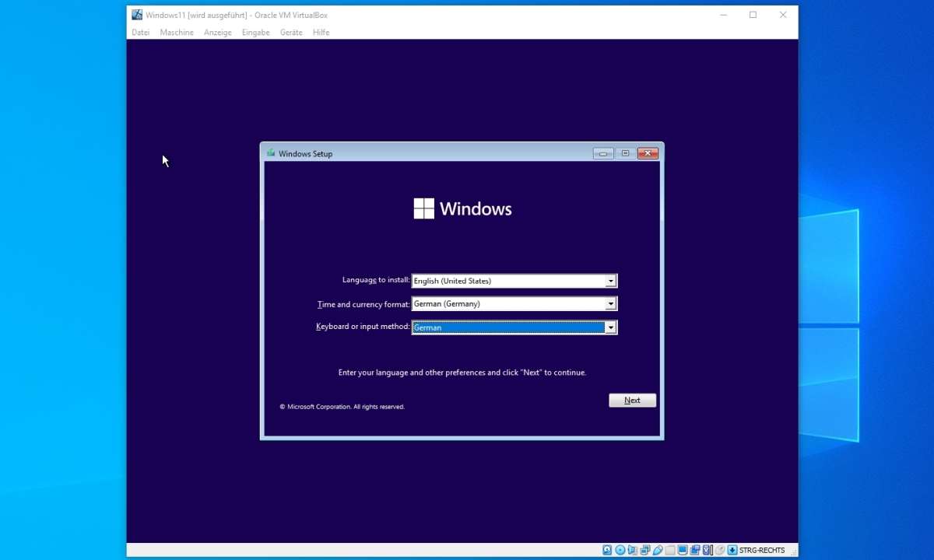Click the 'Windows11 [wird ausgeführt]' title text
The width and height of the screenshot is (934, 560).
click(x=196, y=16)
